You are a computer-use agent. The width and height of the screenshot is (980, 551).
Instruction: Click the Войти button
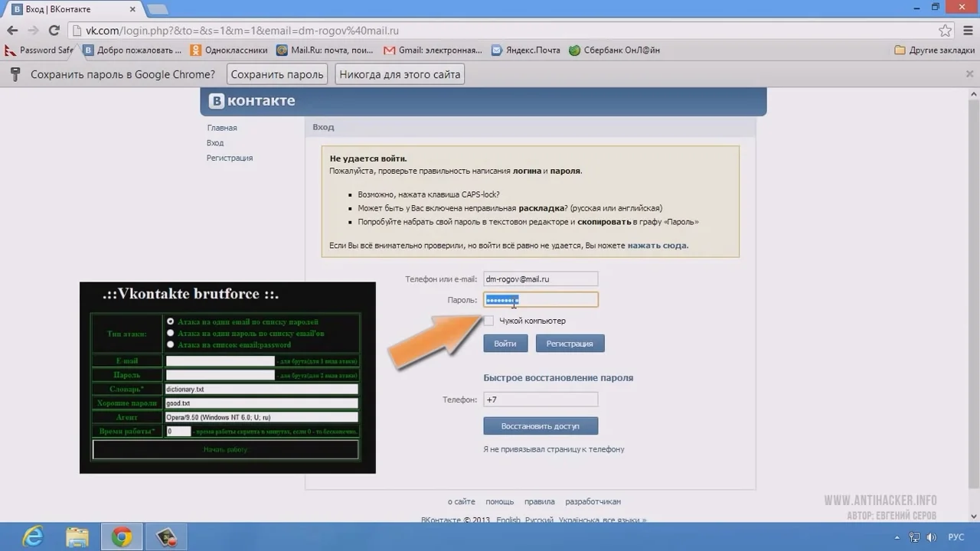[505, 344]
